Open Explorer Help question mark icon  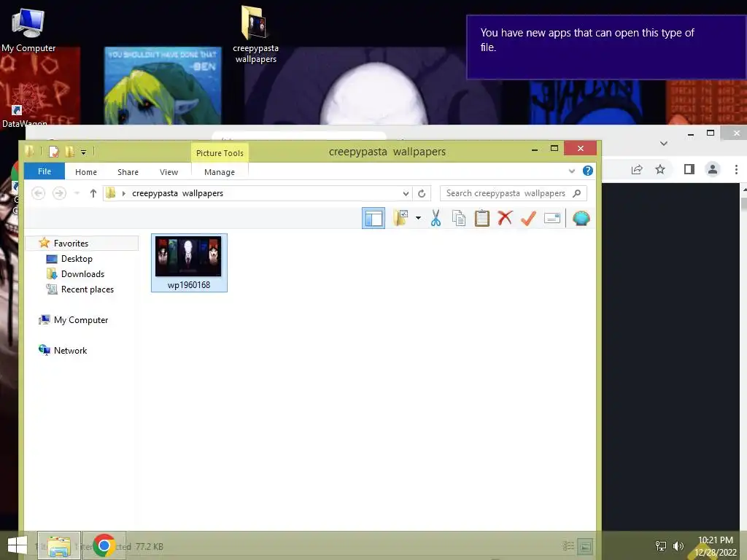588,171
